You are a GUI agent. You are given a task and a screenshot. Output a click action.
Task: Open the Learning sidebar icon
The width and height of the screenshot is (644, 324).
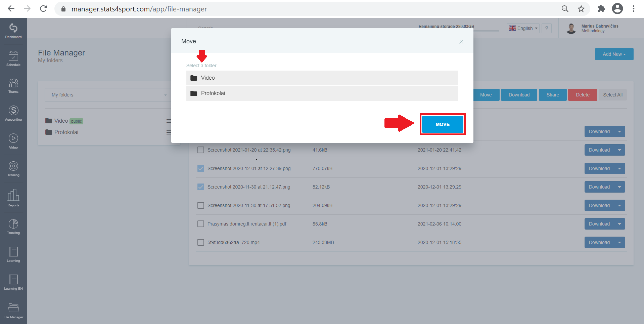pos(13,254)
